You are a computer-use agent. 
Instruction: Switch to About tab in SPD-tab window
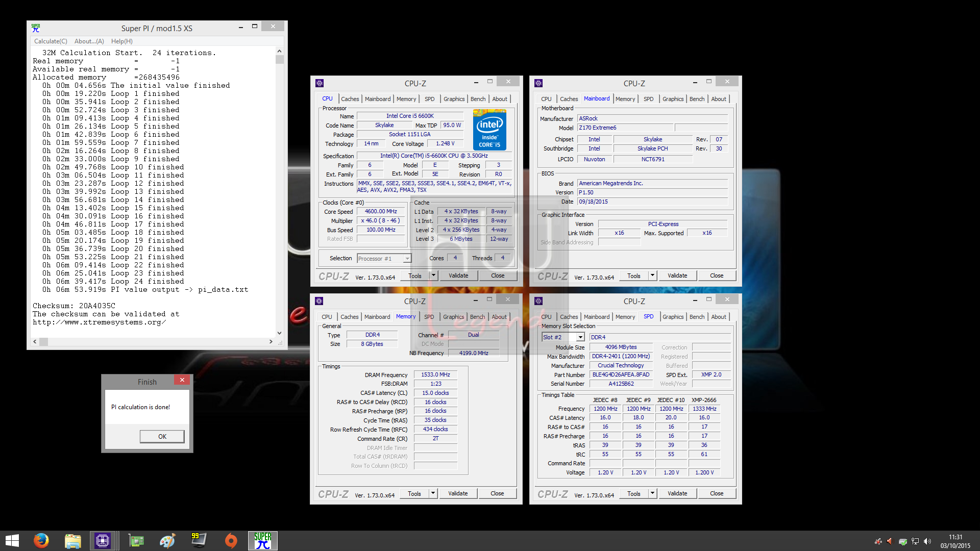(719, 317)
